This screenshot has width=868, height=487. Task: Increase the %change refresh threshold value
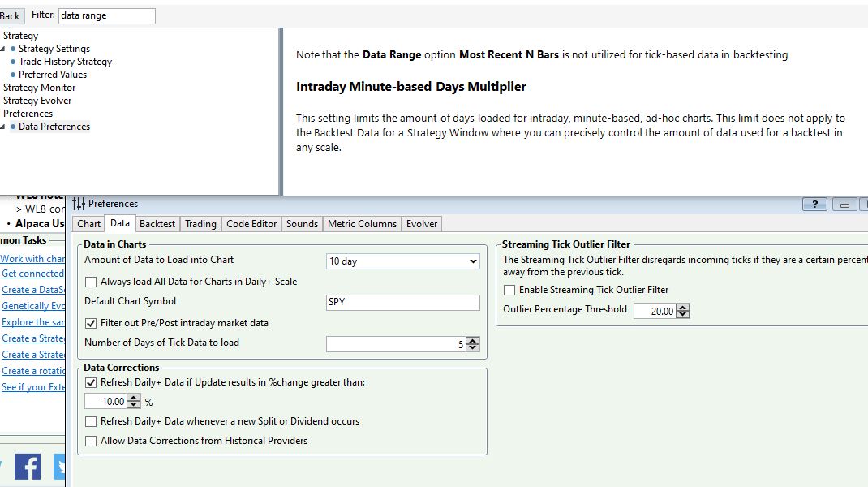click(134, 398)
